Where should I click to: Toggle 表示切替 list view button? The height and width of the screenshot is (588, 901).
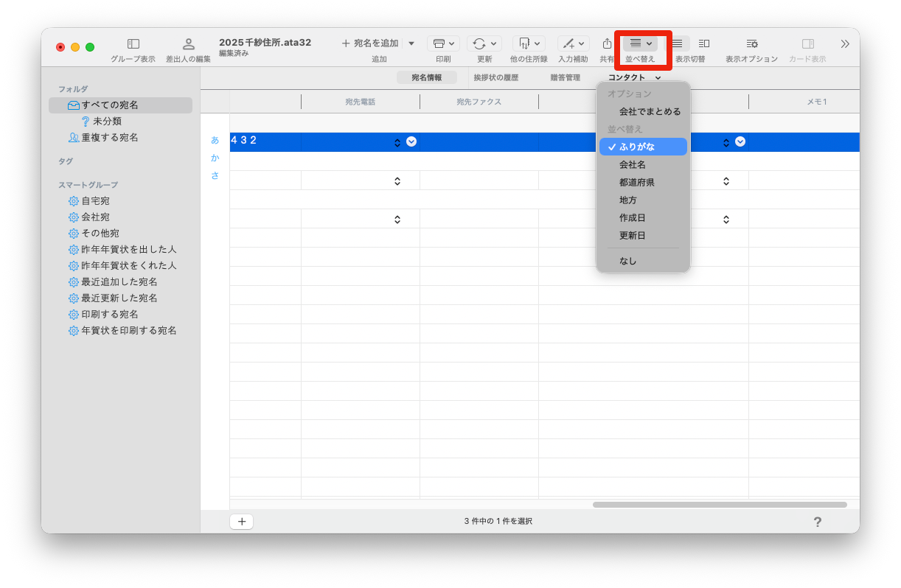pos(677,43)
